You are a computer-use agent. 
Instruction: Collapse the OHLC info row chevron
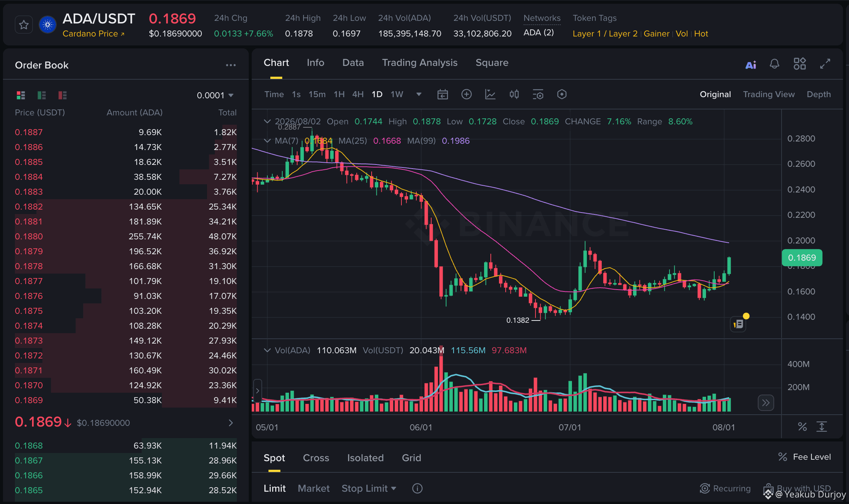coord(267,121)
